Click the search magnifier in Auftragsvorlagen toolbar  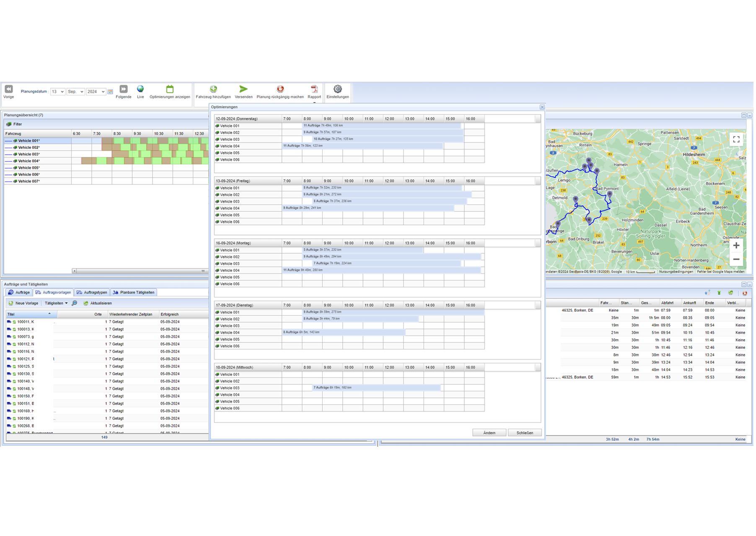pos(74,303)
